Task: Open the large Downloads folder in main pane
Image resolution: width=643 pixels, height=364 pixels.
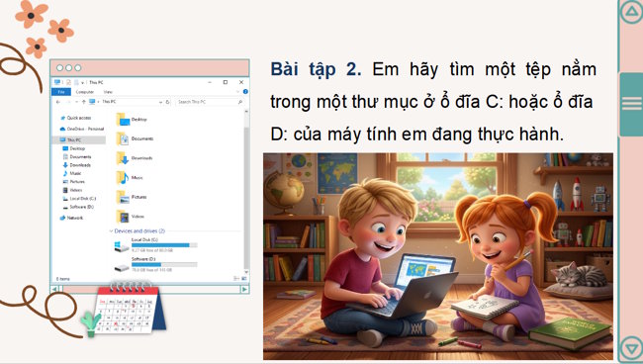Action: click(135, 158)
